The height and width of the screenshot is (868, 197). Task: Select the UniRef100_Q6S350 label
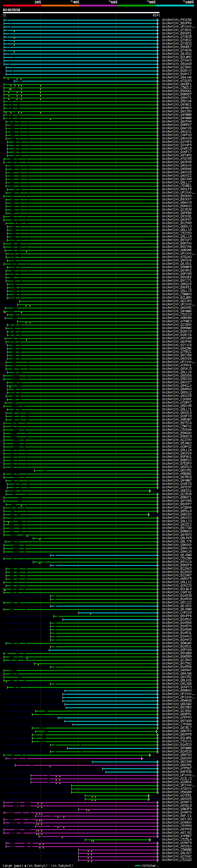pyautogui.click(x=176, y=111)
